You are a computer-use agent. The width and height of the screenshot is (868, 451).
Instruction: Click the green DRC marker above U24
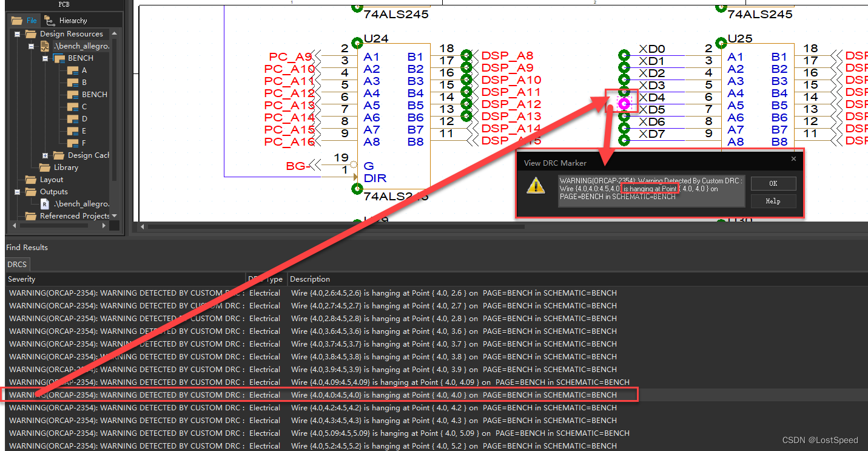tap(357, 43)
